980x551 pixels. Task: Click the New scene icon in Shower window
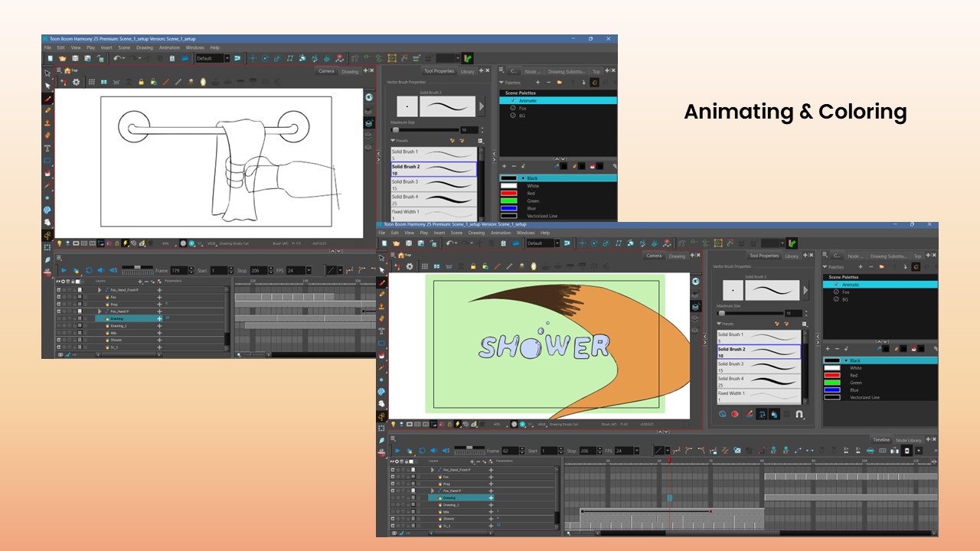[383, 243]
